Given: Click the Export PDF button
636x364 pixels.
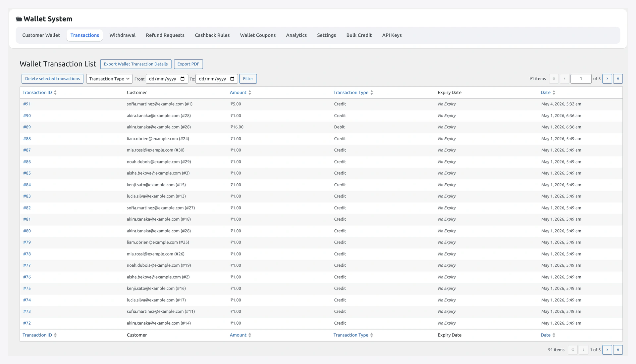Looking at the screenshot, I should pyautogui.click(x=188, y=64).
